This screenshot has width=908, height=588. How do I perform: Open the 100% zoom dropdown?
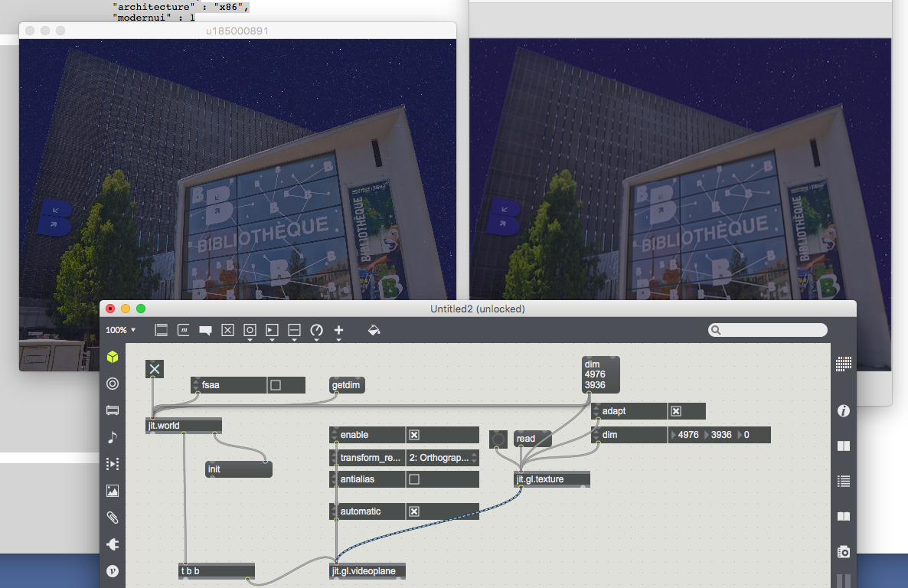click(x=120, y=330)
